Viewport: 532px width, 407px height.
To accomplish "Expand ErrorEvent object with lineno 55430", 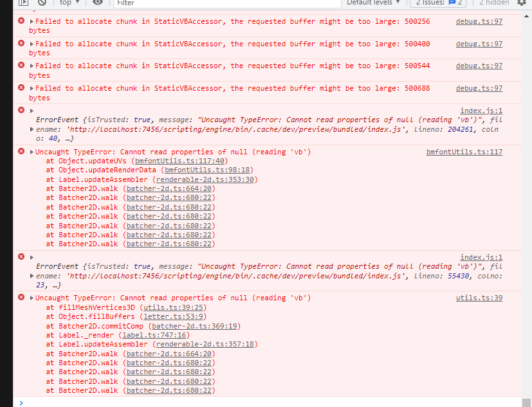I will pos(32,276).
